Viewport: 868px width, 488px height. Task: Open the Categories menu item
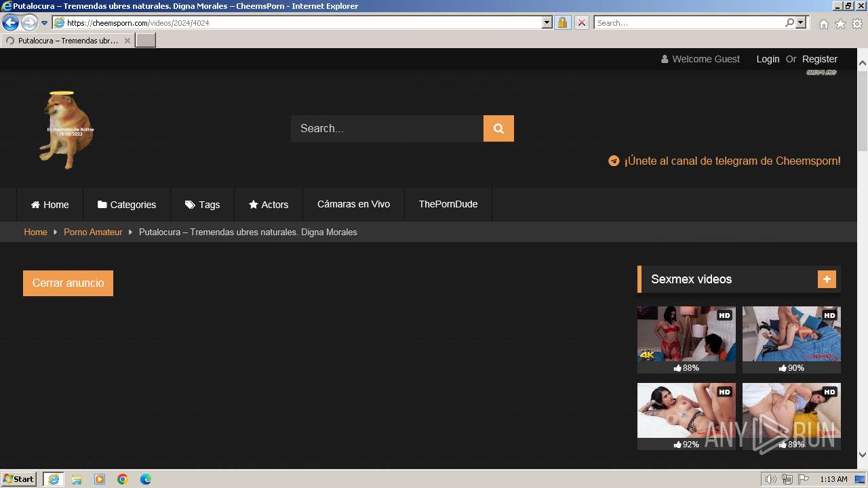(127, 205)
